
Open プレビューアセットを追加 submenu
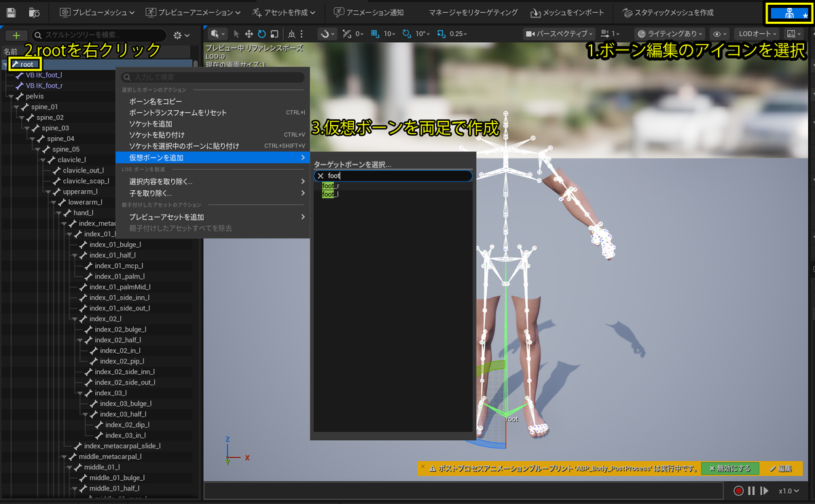[x=213, y=217]
